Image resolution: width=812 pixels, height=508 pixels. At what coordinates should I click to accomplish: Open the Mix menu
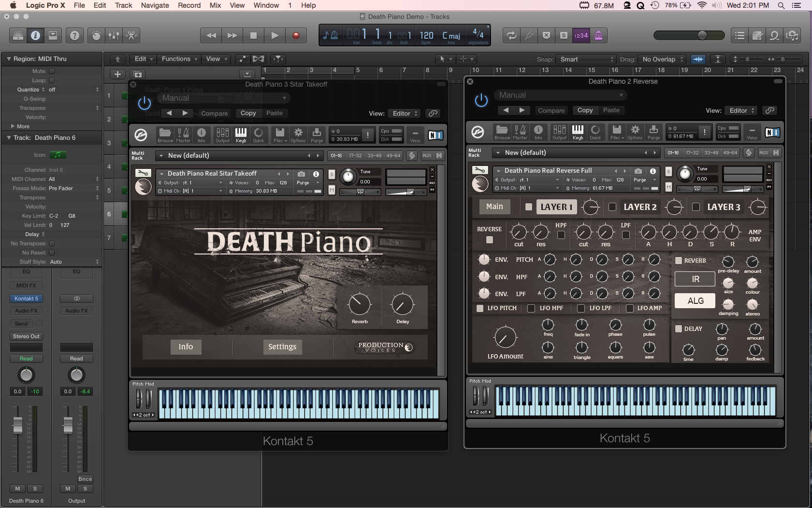pos(215,5)
